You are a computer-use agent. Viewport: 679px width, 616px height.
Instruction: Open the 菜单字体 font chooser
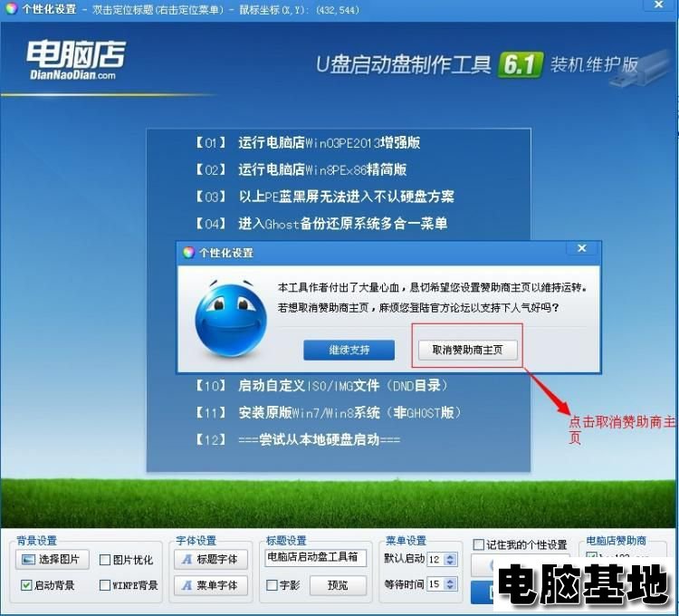211,585
